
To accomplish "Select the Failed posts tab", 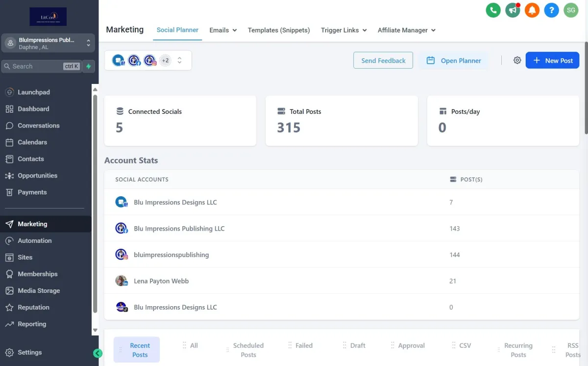I will [x=304, y=345].
